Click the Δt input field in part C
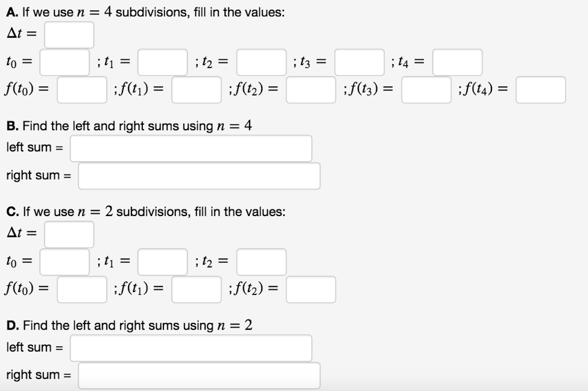 [x=68, y=234]
